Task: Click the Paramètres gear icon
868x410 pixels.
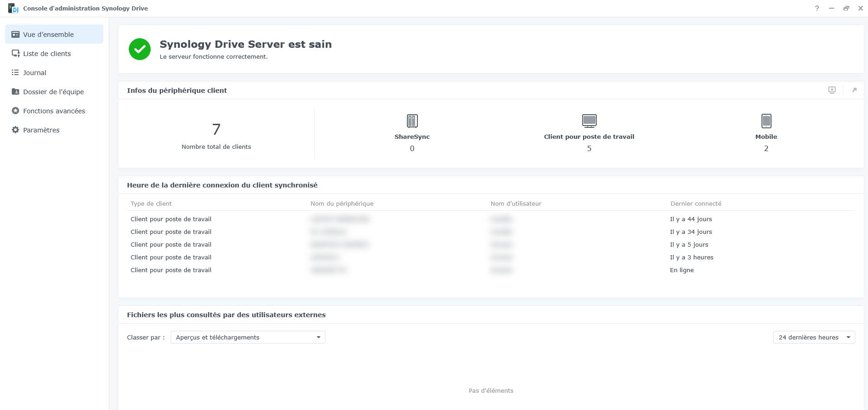Action: (15, 130)
